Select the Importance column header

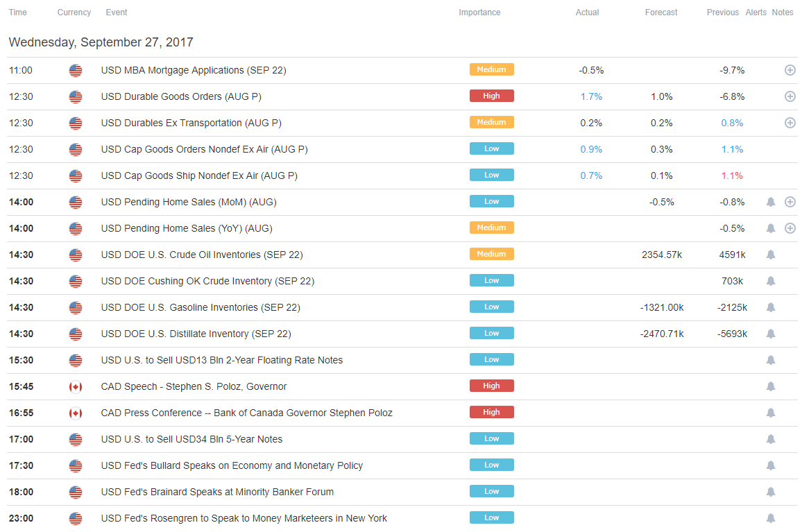coord(479,12)
